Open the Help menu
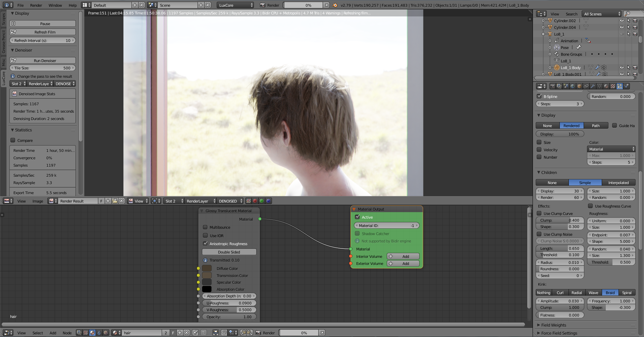 (x=73, y=5)
